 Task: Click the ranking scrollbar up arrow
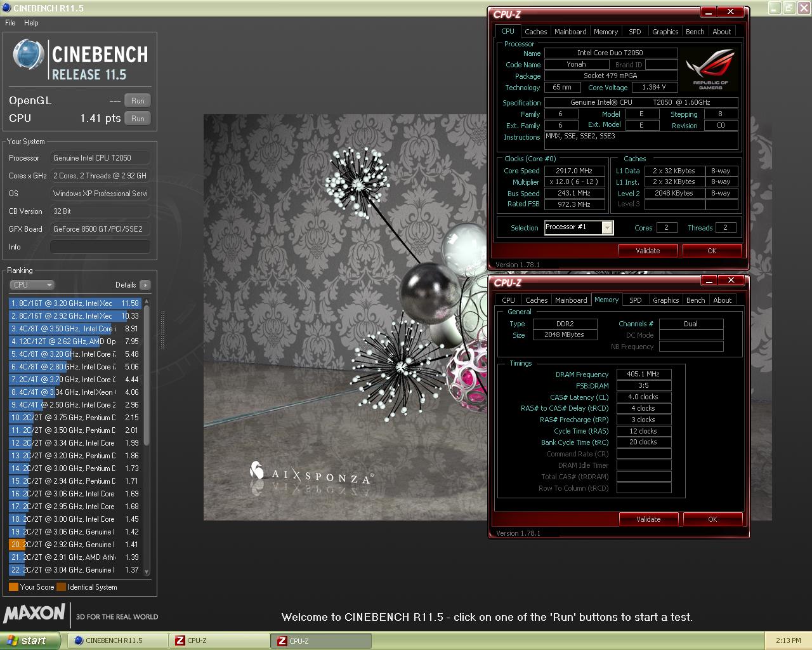coord(147,301)
